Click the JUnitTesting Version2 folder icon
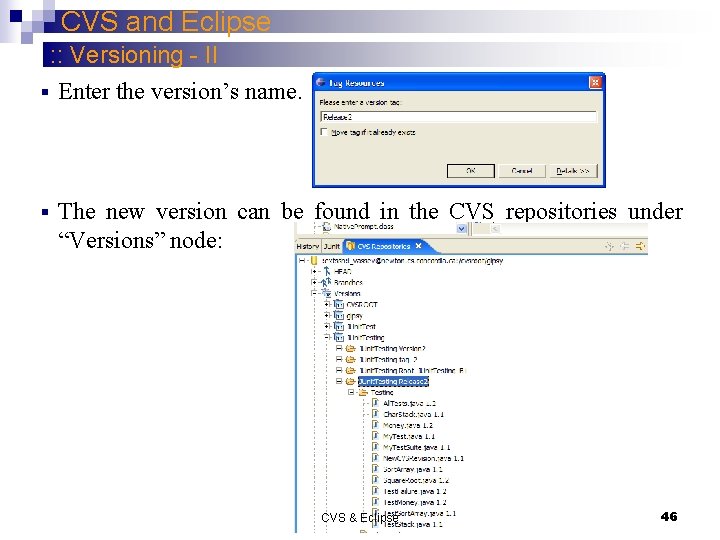The width and height of the screenshot is (720, 540). (351, 349)
